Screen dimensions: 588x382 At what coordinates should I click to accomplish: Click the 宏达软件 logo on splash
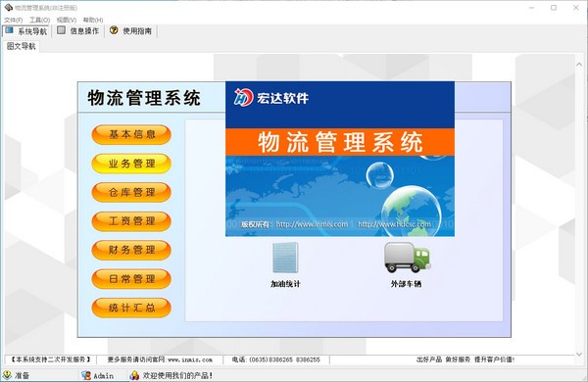(270, 98)
